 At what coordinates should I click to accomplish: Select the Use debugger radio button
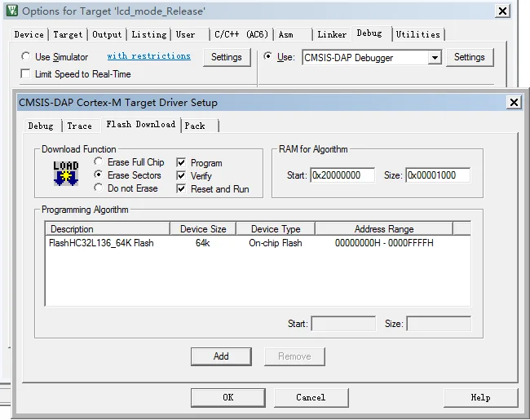(267, 56)
